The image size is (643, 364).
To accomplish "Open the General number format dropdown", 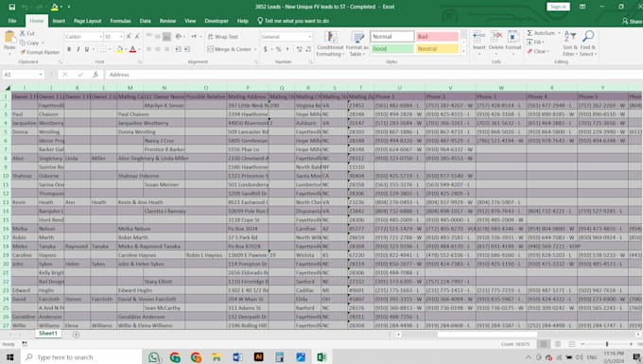I will (x=309, y=37).
